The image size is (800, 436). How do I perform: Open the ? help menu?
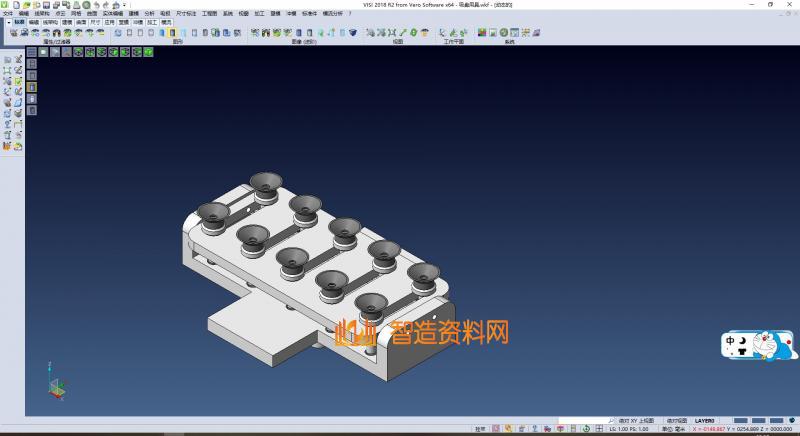(350, 13)
